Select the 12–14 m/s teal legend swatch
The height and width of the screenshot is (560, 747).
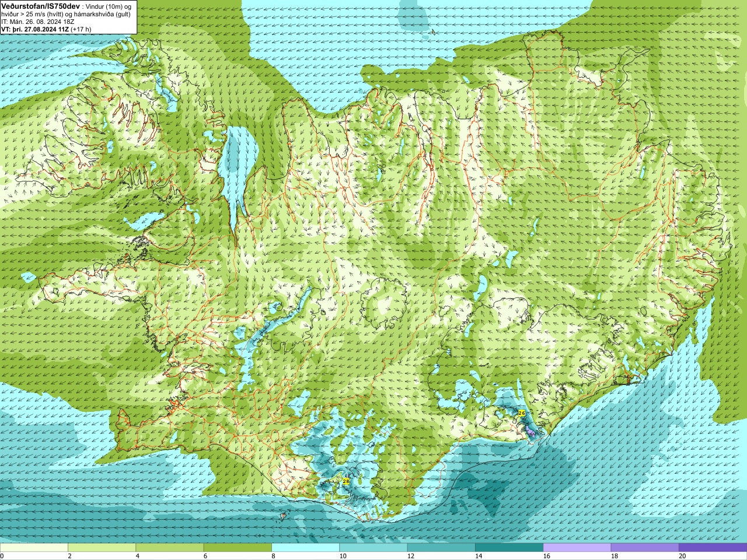click(x=441, y=548)
